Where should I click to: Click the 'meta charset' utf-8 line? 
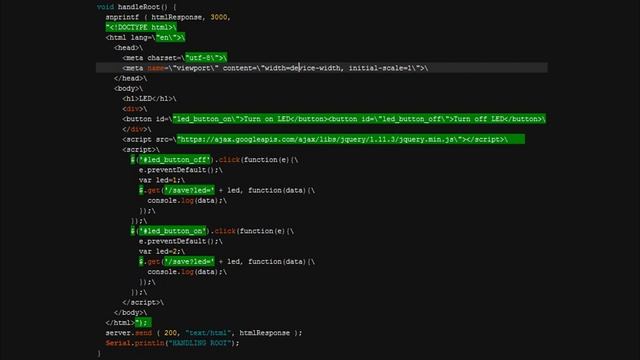(x=175, y=58)
